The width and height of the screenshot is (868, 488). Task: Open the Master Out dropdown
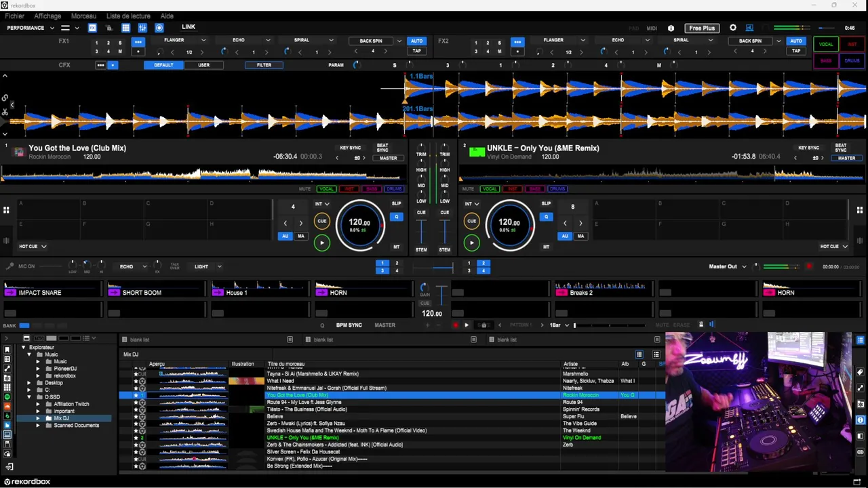(x=745, y=266)
